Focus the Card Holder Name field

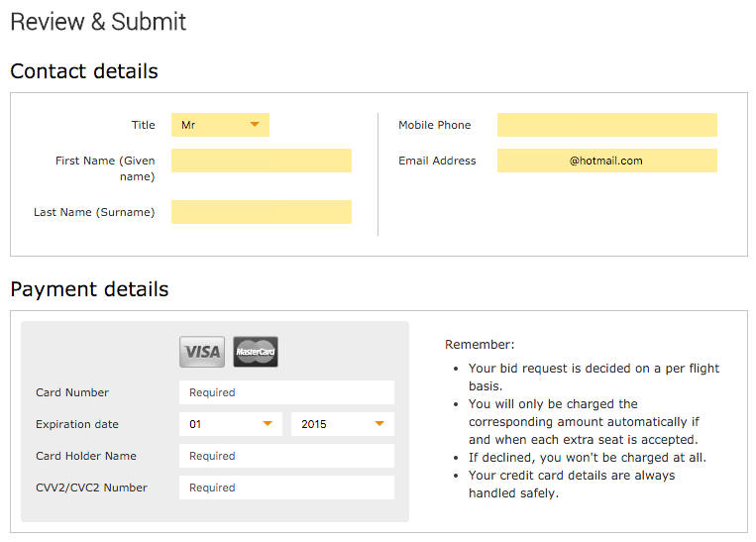pyautogui.click(x=286, y=456)
